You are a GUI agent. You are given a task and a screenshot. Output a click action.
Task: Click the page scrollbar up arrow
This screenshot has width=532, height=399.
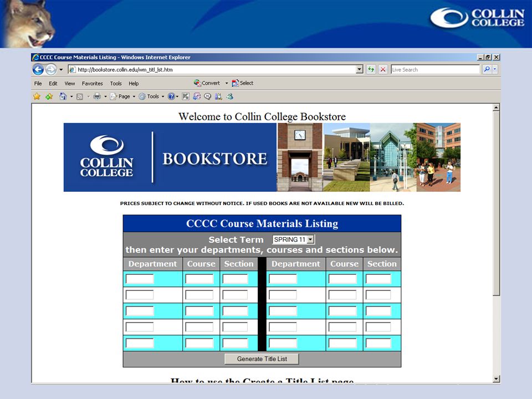[496, 108]
